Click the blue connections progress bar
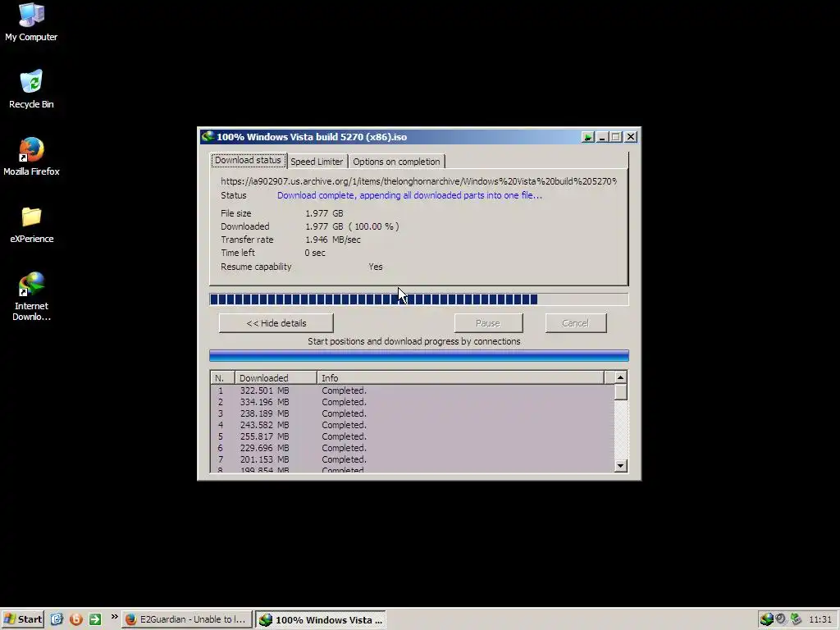 tap(419, 356)
